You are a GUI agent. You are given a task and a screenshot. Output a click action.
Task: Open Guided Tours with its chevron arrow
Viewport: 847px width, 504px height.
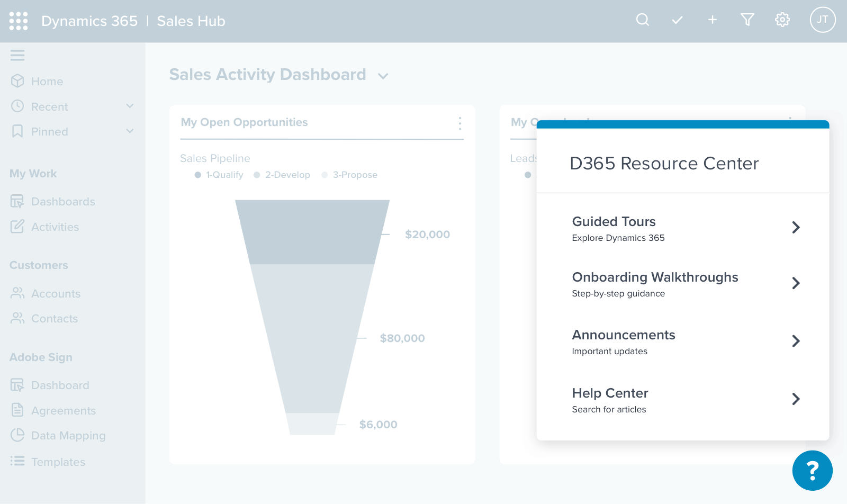click(x=796, y=228)
